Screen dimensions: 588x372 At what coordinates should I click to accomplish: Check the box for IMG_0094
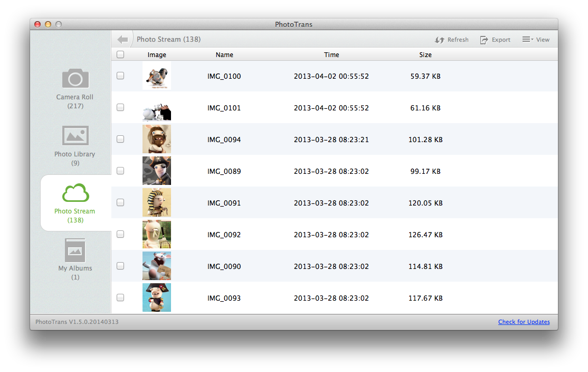coord(120,139)
